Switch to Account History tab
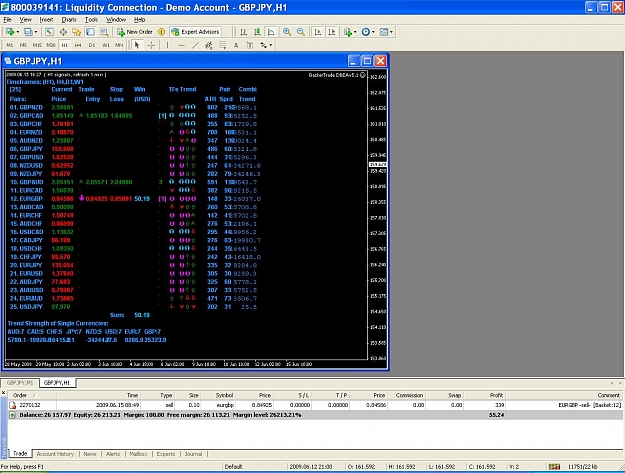The width and height of the screenshot is (625, 473). point(55,454)
